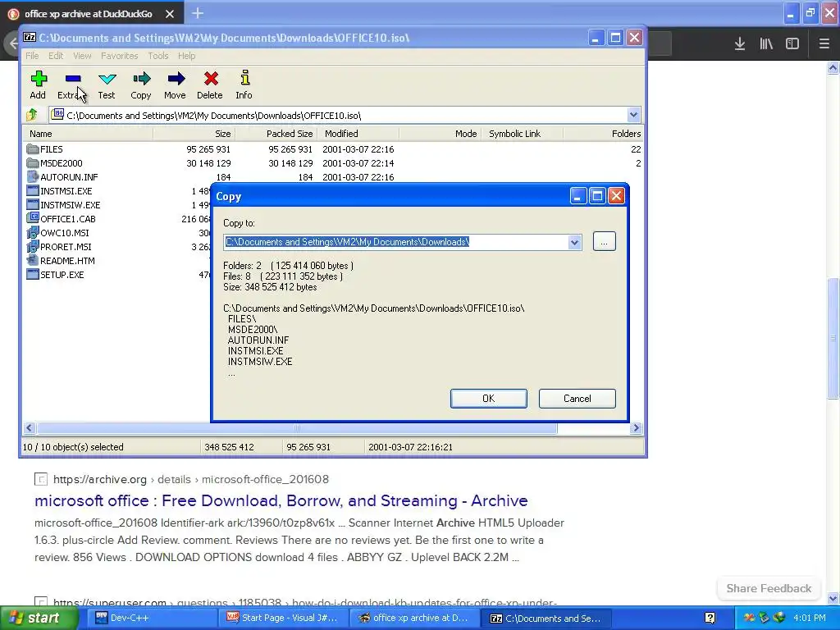Screen dimensions: 840x630
Task: Click the FILES modified date cell 2001-03-07 22:16
Action: (358, 149)
